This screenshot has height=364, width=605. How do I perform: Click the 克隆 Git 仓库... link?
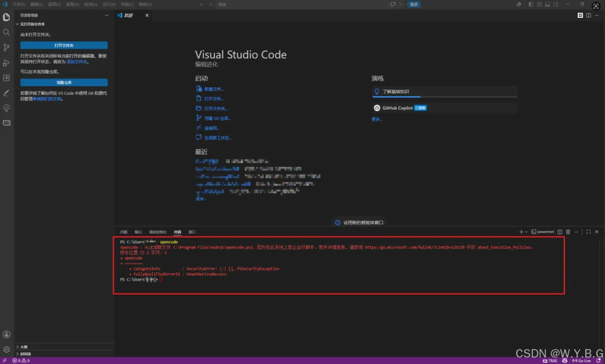pos(213,118)
